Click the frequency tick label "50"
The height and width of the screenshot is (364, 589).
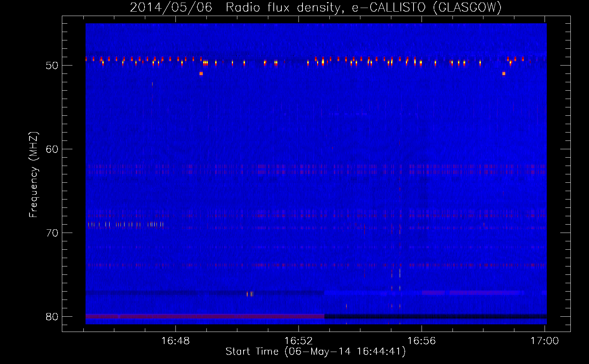pos(52,66)
